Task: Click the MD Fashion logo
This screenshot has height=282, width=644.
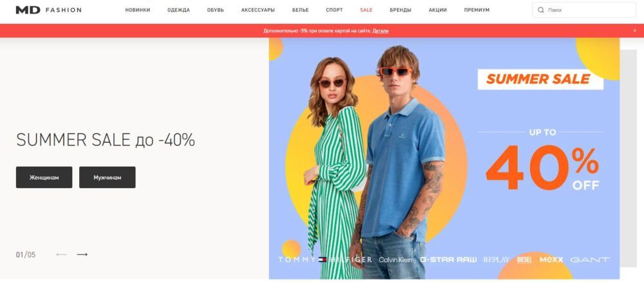Action: click(x=48, y=10)
